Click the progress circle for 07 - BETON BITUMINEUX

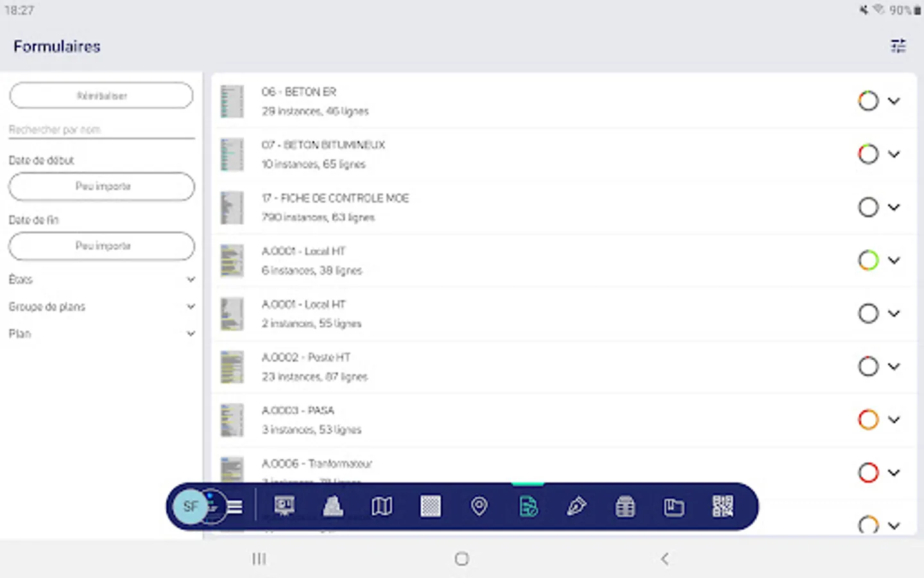(x=868, y=154)
